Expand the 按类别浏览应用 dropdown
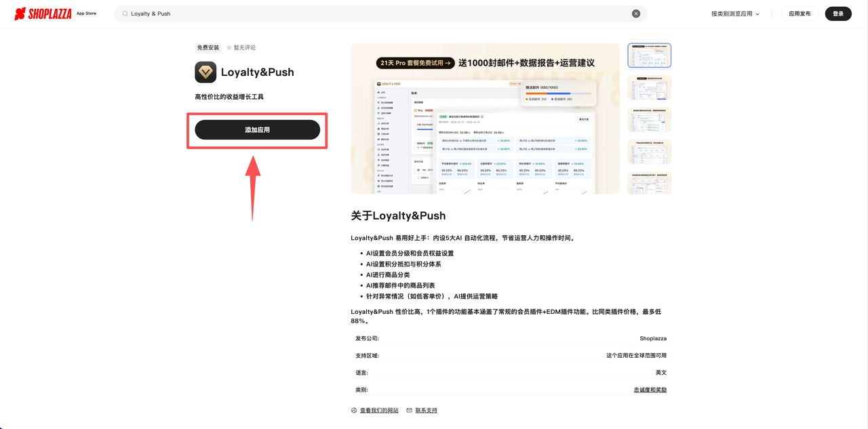This screenshot has height=429, width=868. [x=736, y=14]
